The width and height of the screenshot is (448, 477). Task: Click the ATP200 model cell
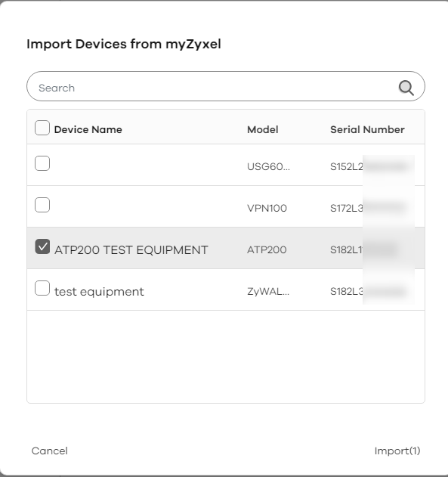click(x=267, y=249)
